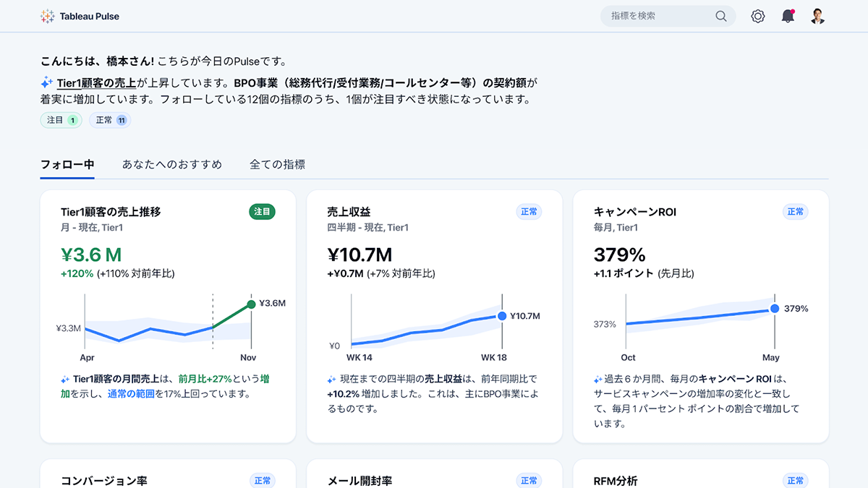Screen dimensions: 868x488
Task: Click the search magnifier icon
Action: tap(720, 16)
